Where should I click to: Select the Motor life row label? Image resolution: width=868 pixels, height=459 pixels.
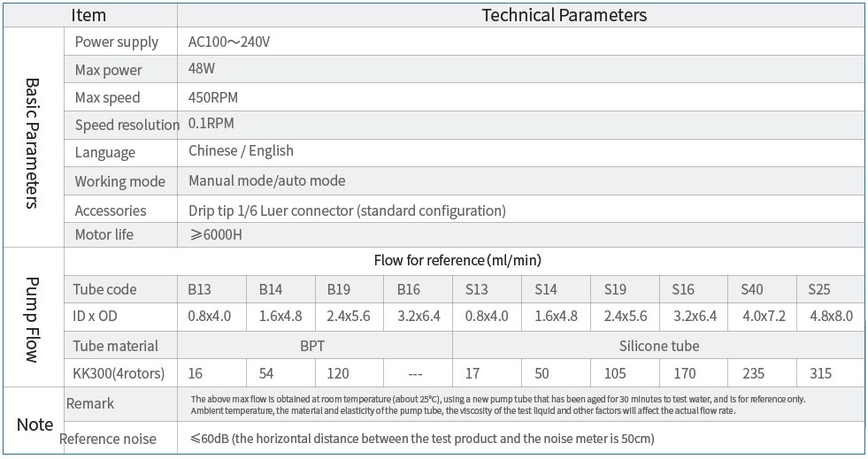click(x=104, y=235)
